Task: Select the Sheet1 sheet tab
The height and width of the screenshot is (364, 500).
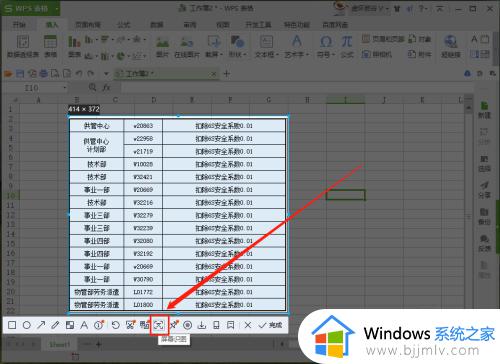Action: coord(60,344)
